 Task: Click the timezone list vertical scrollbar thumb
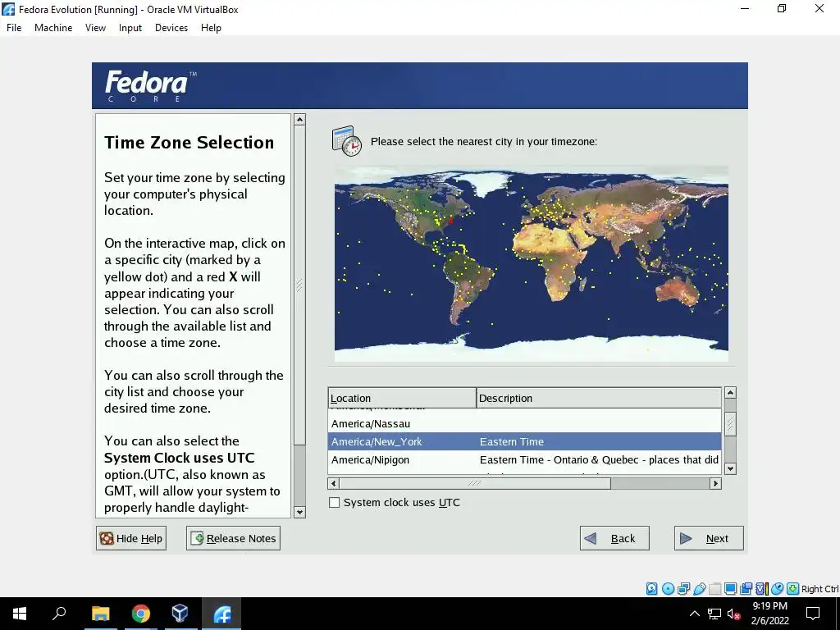coord(730,424)
